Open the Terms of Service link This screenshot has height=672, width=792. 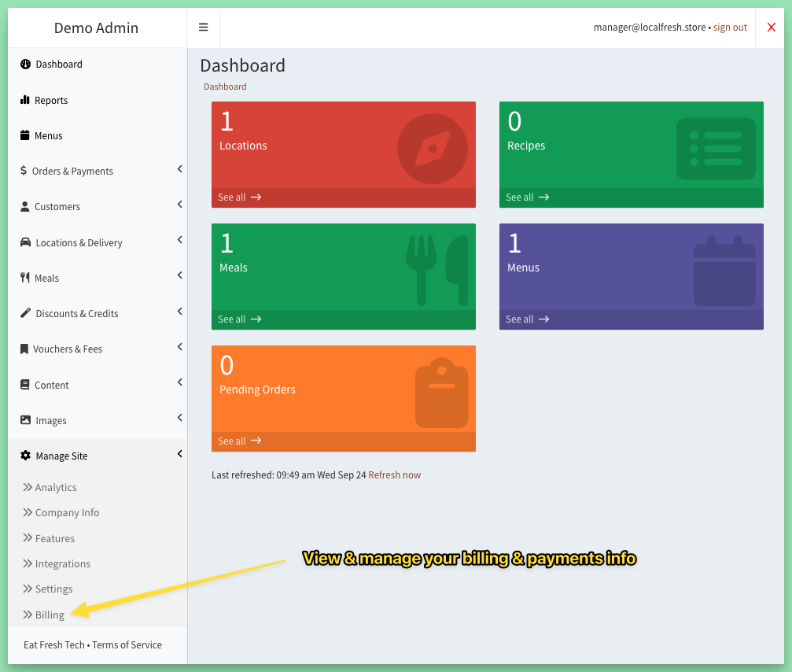[x=127, y=644]
